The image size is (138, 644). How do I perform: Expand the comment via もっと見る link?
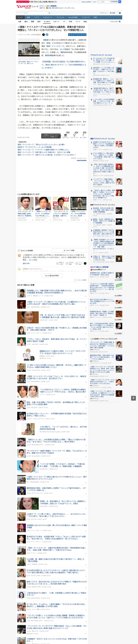coord(33,260)
